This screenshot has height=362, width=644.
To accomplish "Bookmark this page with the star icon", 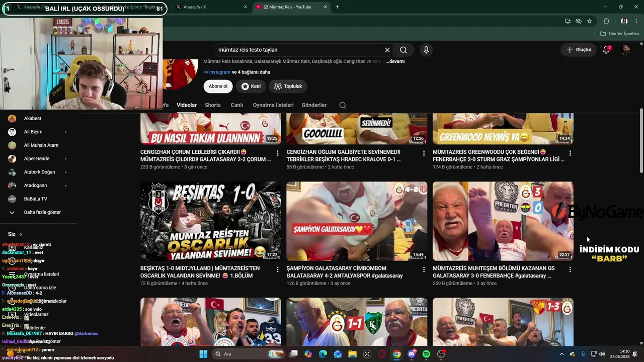I will pyautogui.click(x=589, y=21).
